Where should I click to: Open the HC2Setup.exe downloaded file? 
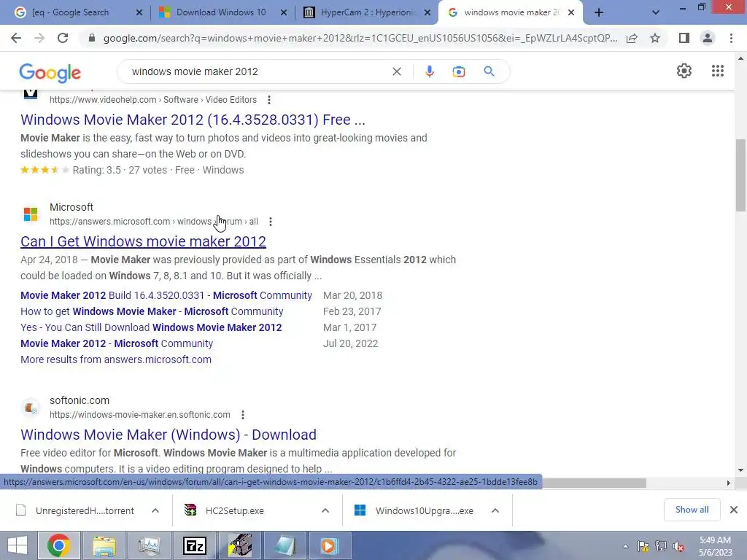(x=234, y=510)
